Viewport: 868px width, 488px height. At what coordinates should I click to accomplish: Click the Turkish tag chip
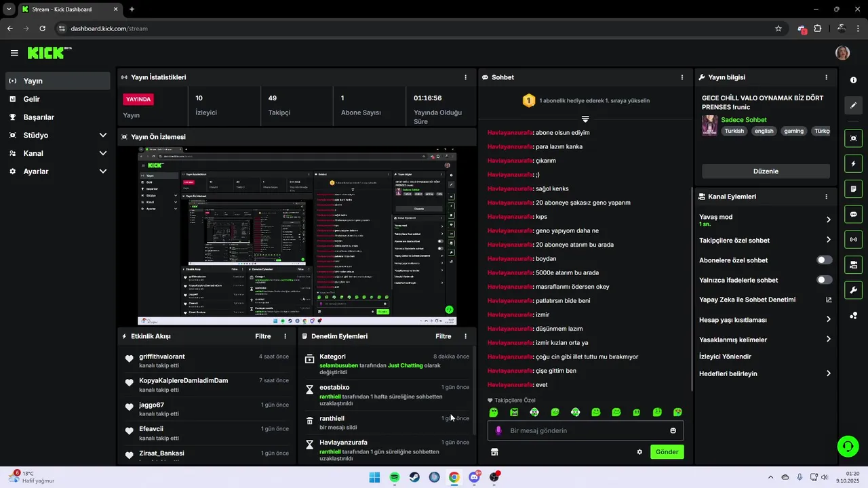coord(734,131)
